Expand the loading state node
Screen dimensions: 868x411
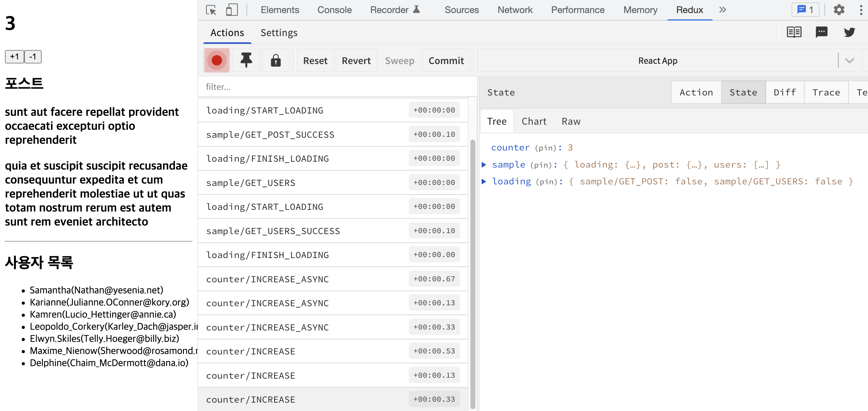click(x=483, y=181)
